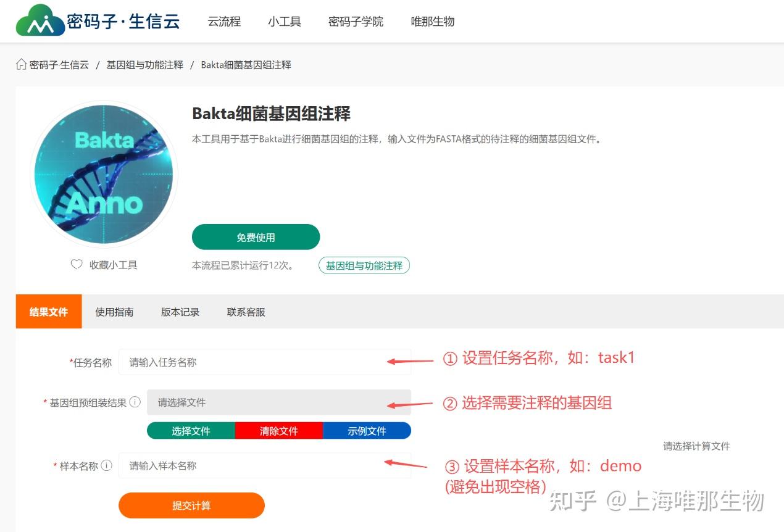This screenshot has width=784, height=532.
Task: Open the 云流程 menu item
Action: coord(223,21)
